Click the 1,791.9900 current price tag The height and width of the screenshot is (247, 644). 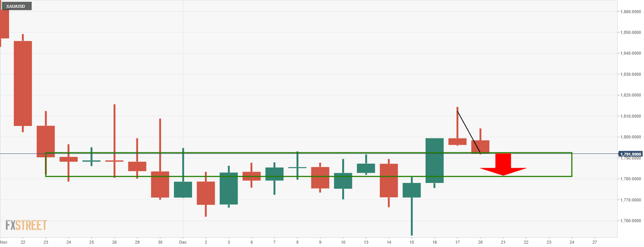click(631, 154)
